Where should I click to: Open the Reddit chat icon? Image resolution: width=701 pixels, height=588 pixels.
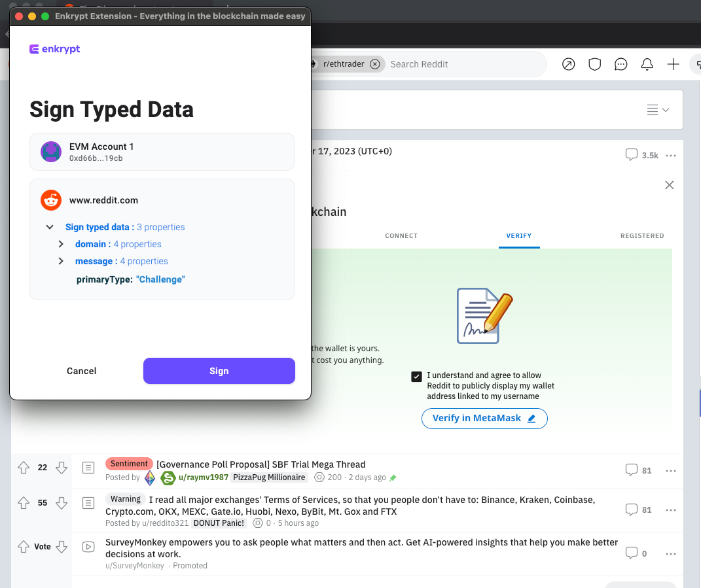[x=620, y=64]
